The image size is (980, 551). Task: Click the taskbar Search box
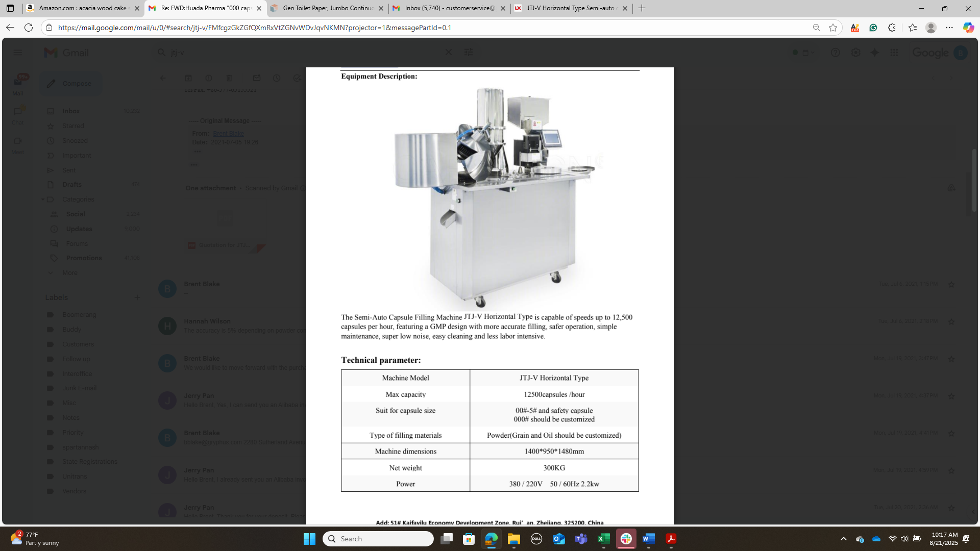[x=378, y=539]
